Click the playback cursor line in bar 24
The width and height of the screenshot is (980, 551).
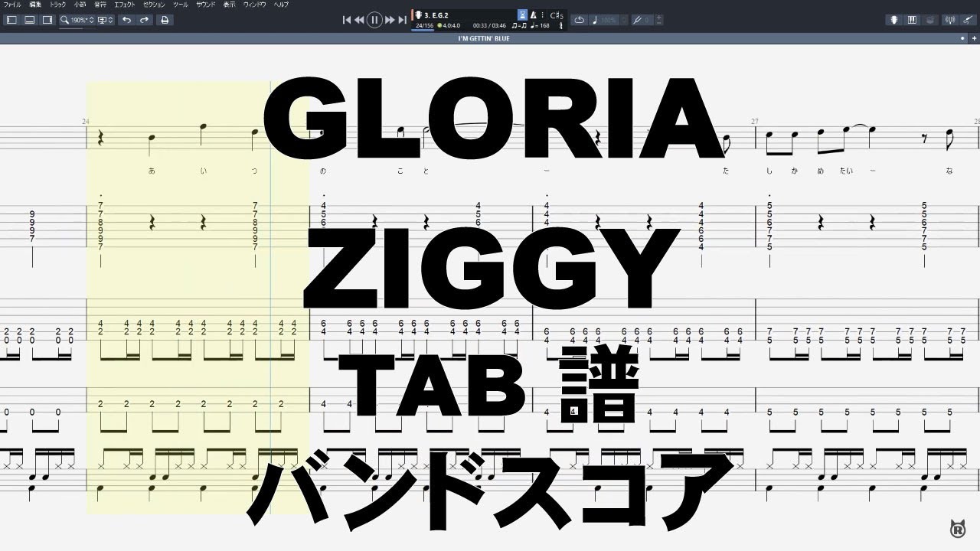click(x=271, y=298)
